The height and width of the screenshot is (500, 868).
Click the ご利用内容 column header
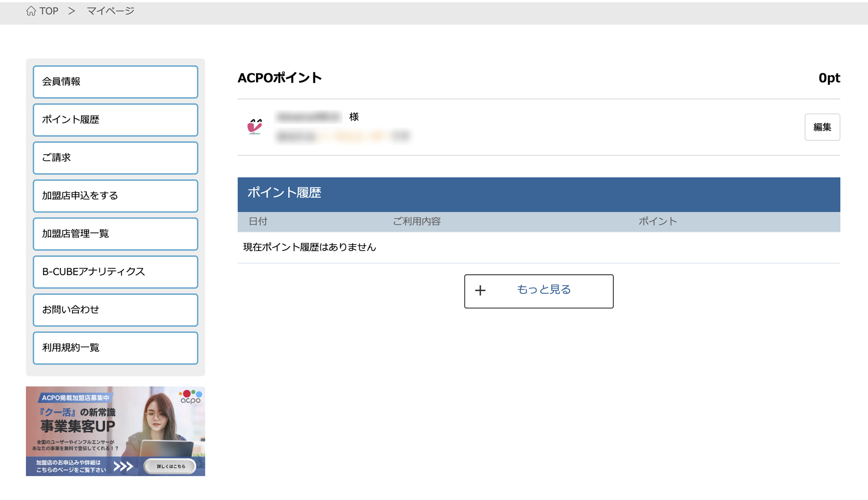pyautogui.click(x=417, y=221)
